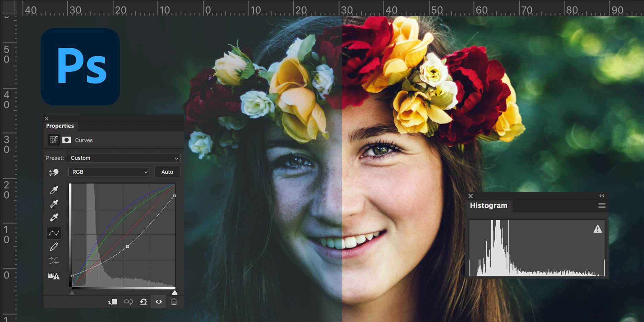Select the edit points curve tool
The width and height of the screenshot is (644, 322).
[54, 233]
